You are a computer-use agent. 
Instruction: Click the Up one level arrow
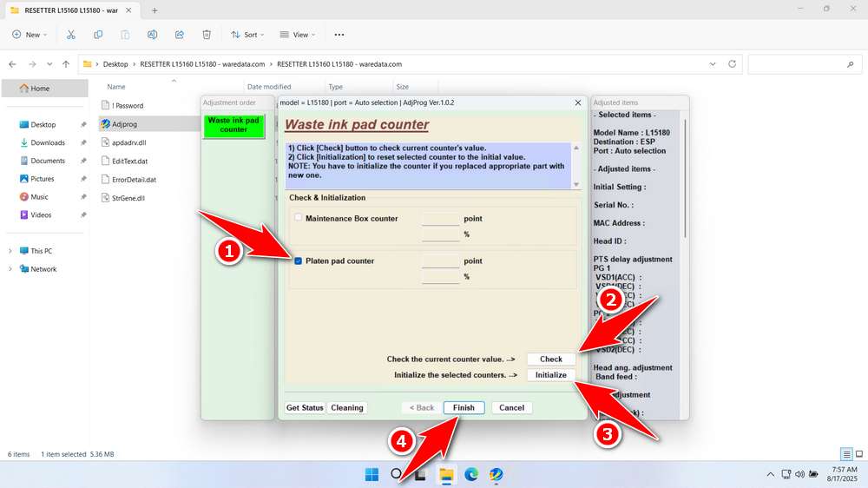[66, 64]
